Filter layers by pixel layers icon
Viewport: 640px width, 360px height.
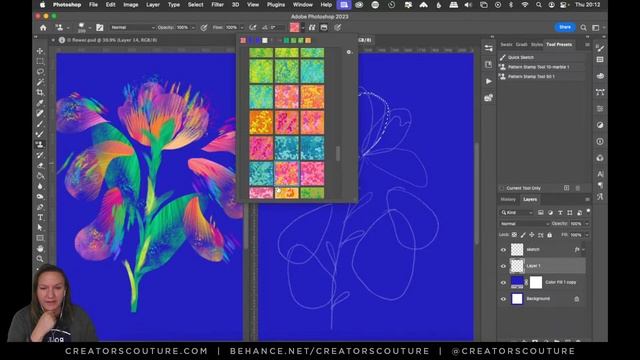(540, 212)
